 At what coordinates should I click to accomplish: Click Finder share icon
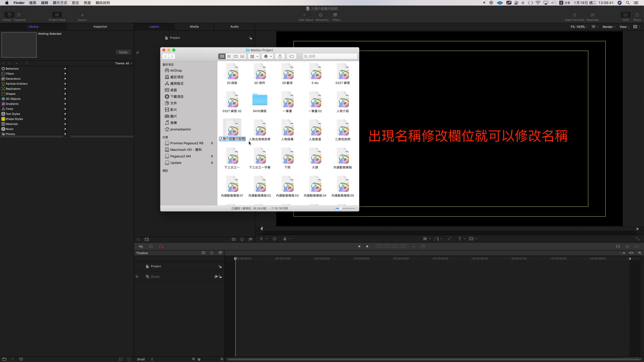[x=280, y=56]
